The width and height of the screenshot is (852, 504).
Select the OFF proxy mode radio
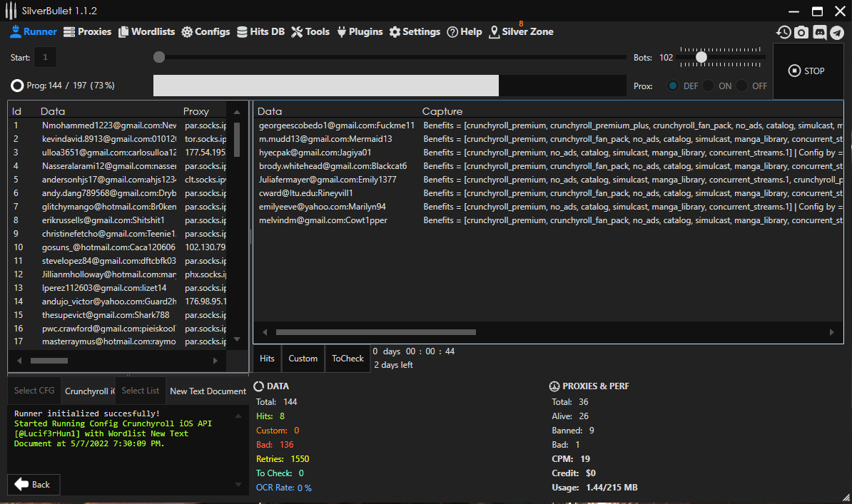(741, 86)
